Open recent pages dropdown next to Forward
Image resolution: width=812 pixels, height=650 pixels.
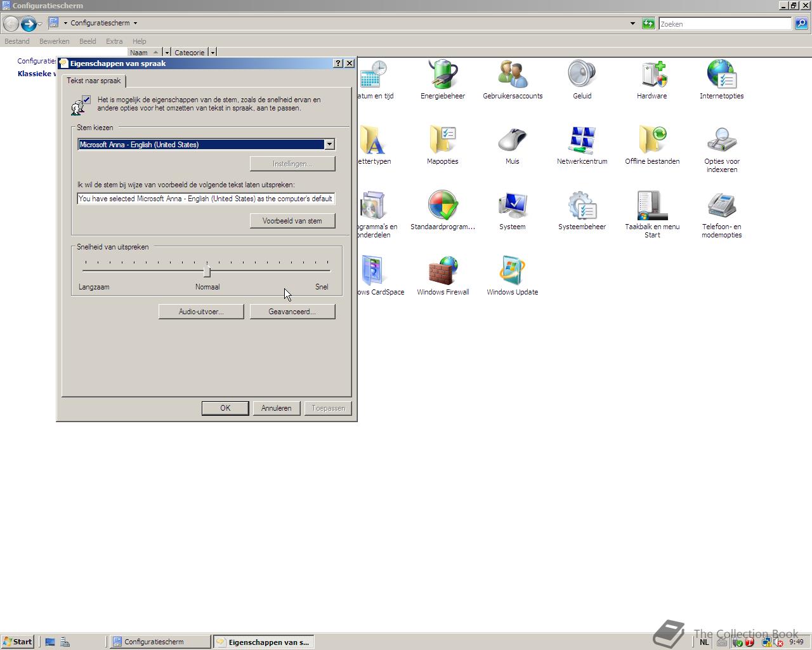39,24
